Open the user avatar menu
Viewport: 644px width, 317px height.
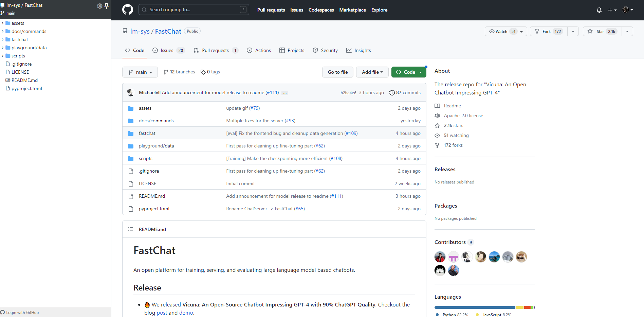tap(628, 10)
